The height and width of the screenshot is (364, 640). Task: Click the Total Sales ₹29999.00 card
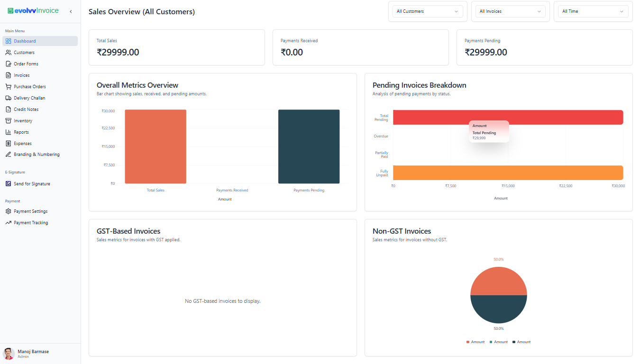(x=177, y=47)
